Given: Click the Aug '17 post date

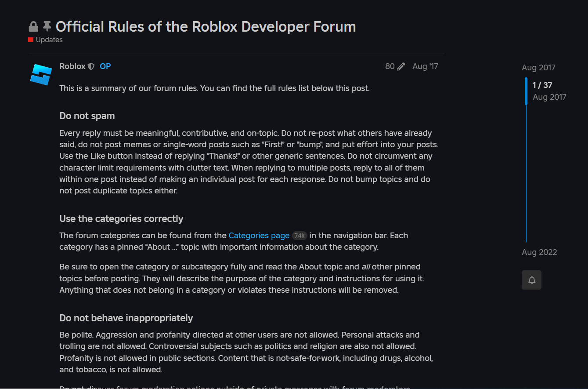Looking at the screenshot, I should 425,66.
